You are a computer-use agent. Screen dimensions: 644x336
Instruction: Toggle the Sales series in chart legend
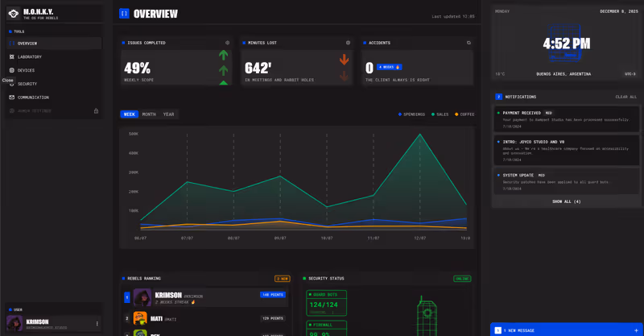(440, 114)
